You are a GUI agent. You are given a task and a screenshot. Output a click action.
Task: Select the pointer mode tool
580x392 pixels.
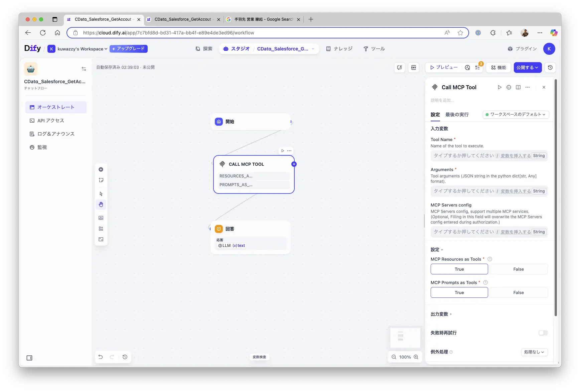coord(101,194)
